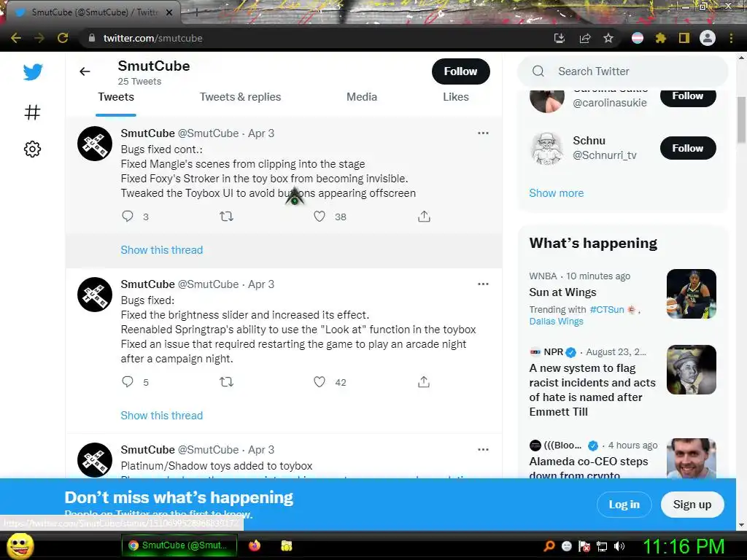Click the Sign up button
Viewport: 747px width, 560px height.
pyautogui.click(x=692, y=505)
